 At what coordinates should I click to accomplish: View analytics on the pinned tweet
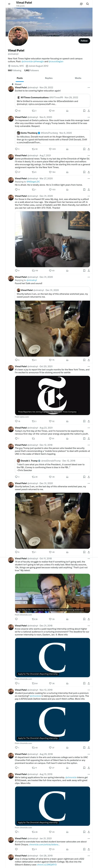click(67, 111)
